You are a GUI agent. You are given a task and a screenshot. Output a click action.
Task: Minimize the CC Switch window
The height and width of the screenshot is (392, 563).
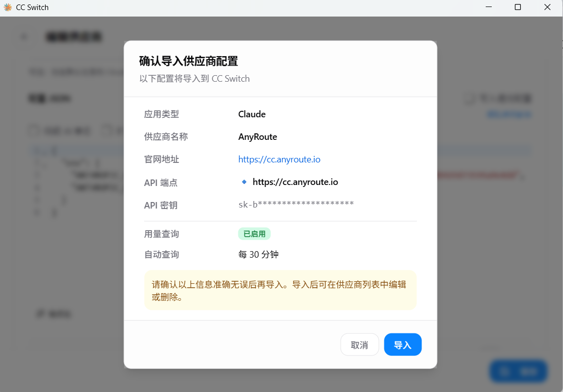coord(489,8)
